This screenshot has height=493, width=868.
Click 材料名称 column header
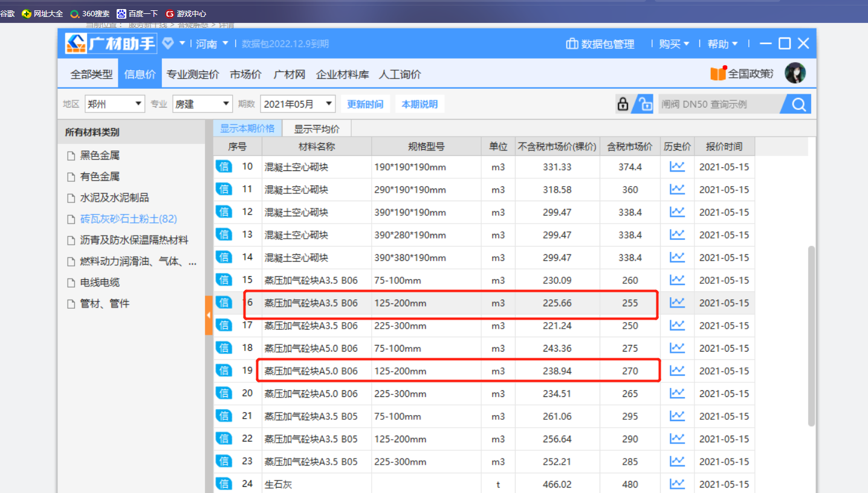(317, 146)
